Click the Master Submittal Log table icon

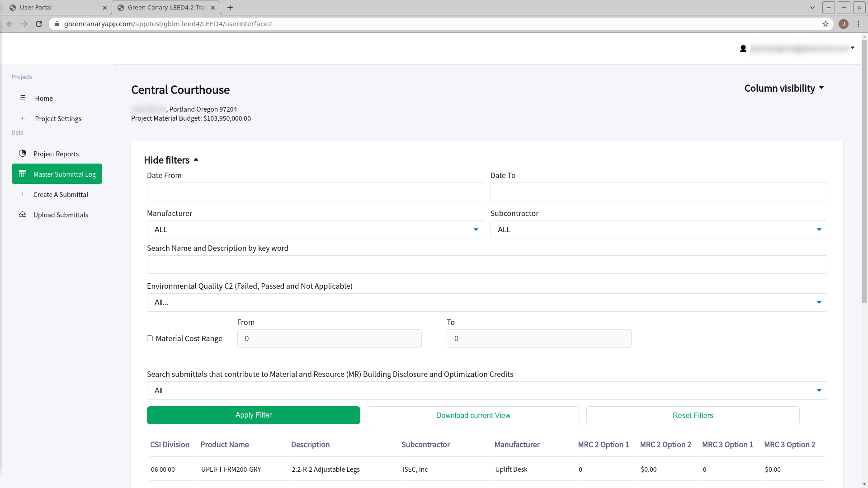[23, 174]
